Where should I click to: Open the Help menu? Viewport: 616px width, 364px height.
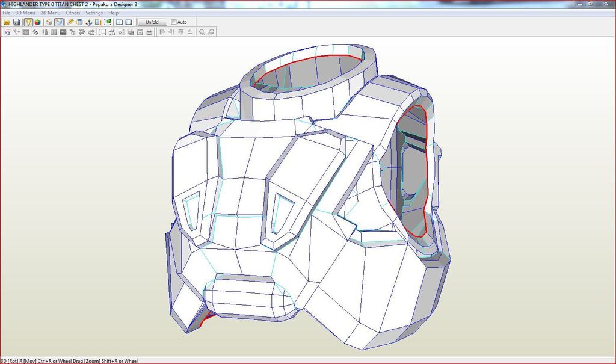[x=113, y=13]
